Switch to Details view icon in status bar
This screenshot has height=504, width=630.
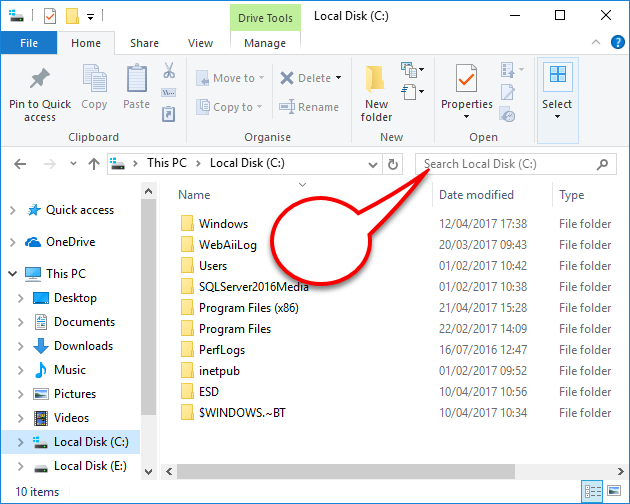pyautogui.click(x=593, y=491)
